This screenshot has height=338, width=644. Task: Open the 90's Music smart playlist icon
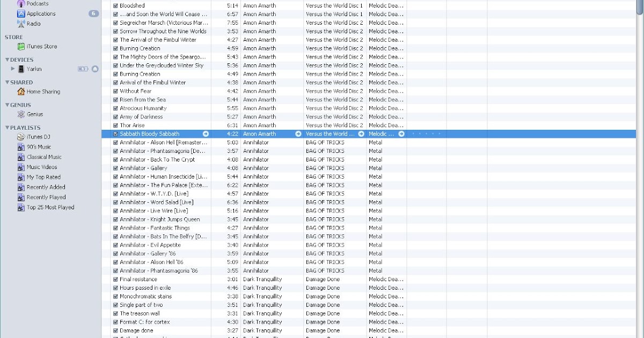[21, 147]
